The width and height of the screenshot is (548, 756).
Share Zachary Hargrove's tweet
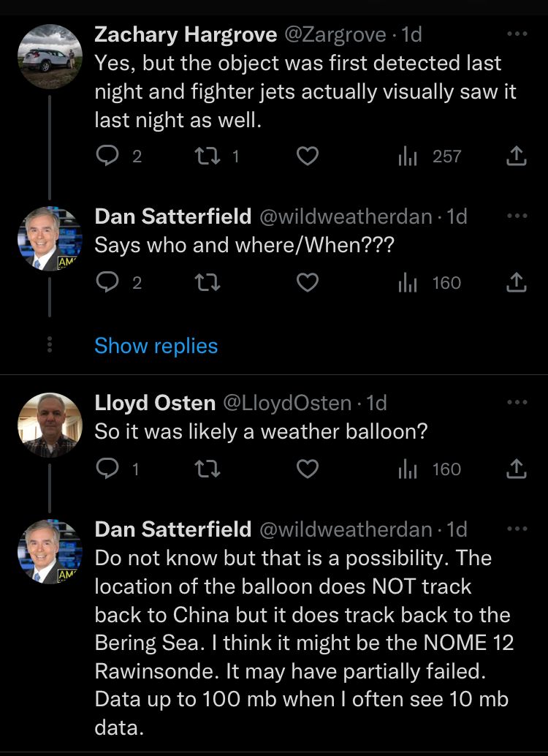coord(516,156)
